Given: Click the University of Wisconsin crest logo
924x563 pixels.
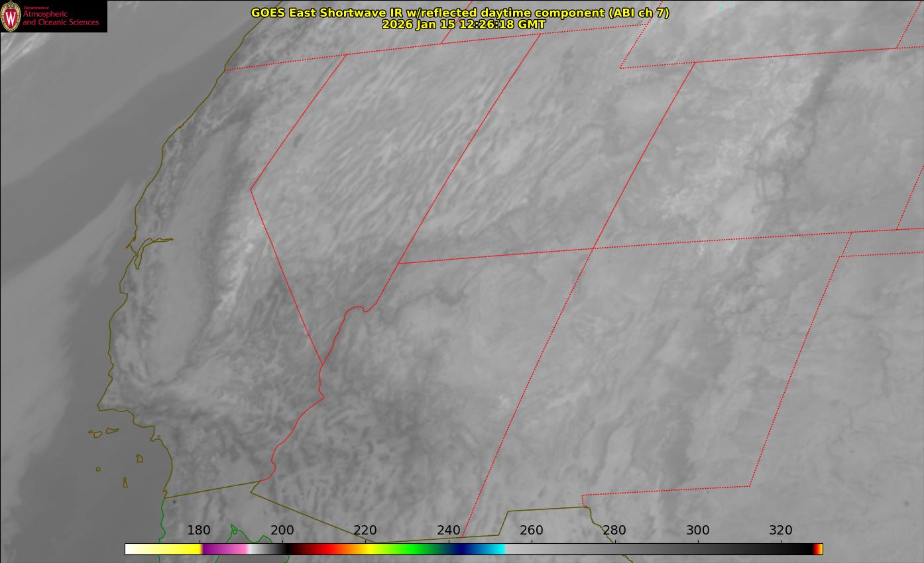Looking at the screenshot, I should (11, 17).
